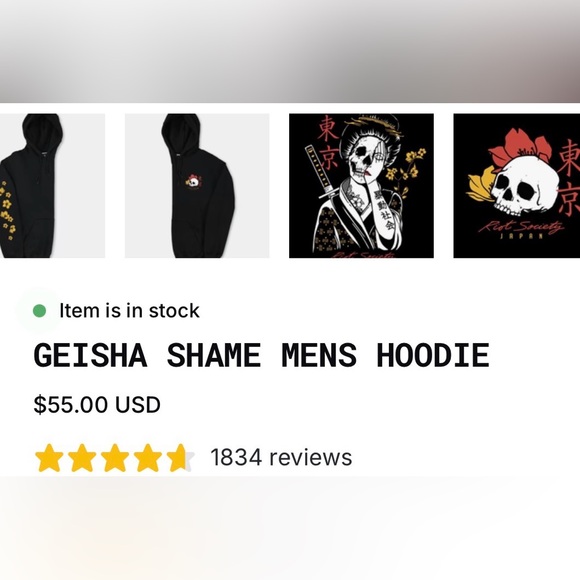Click the green in-stock status dot
Viewport: 580px width, 580px height.
(x=39, y=311)
